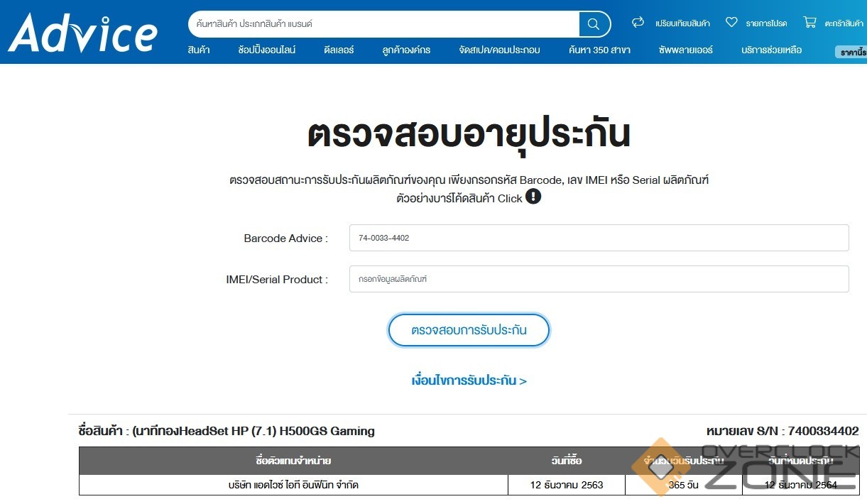Open the ดีลเลอร์ menu item
Viewport: 867px width, 504px height.
[339, 50]
